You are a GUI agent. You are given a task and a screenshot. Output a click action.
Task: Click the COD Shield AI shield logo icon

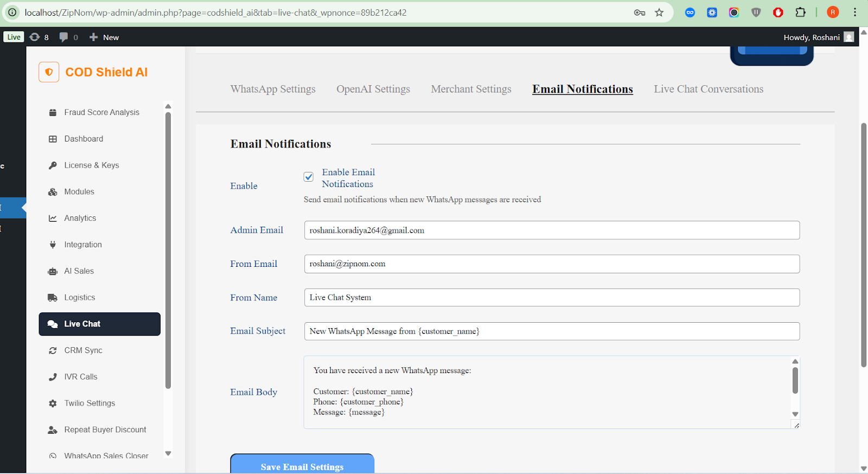click(x=49, y=72)
